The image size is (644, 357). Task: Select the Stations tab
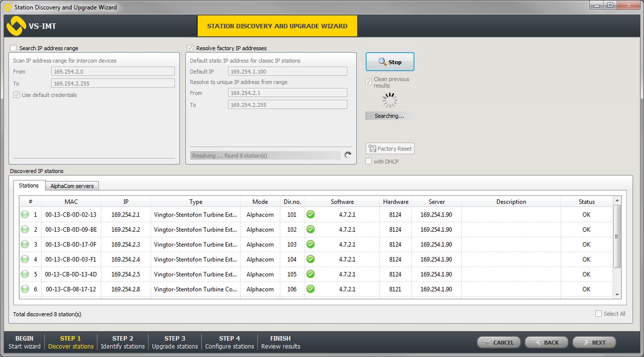click(29, 185)
